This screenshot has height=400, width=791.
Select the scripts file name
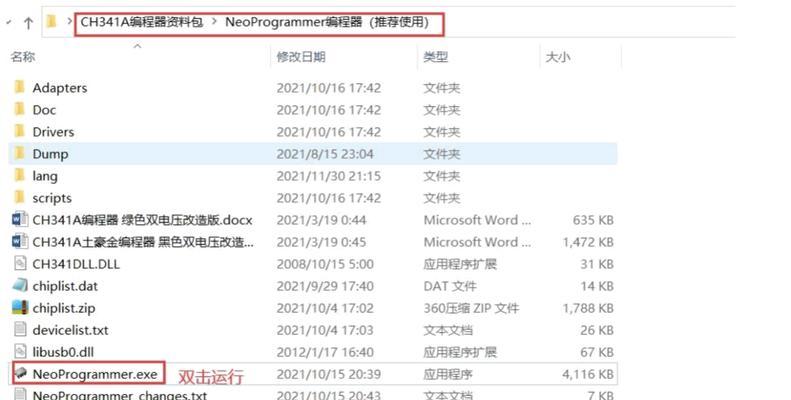52,198
